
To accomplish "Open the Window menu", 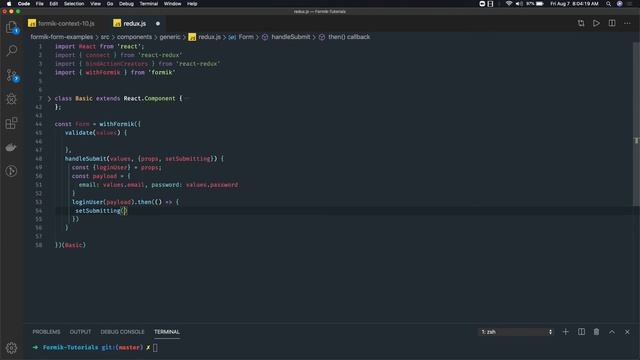I will pyautogui.click(x=172, y=4).
